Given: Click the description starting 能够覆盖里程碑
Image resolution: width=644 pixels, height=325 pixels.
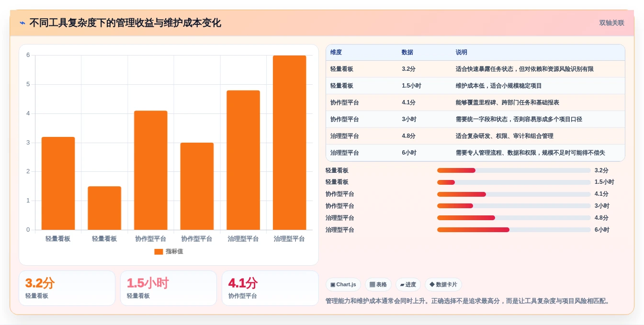Looking at the screenshot, I should click(507, 102).
